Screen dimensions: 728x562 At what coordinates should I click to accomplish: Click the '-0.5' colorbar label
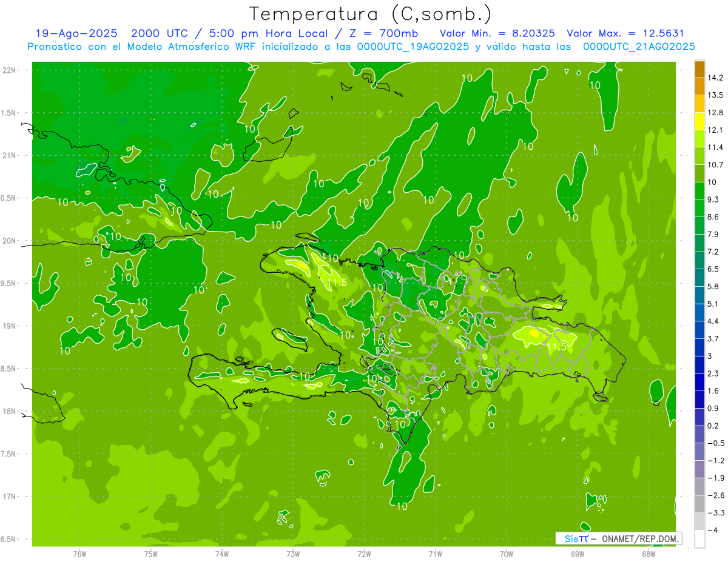715,443
